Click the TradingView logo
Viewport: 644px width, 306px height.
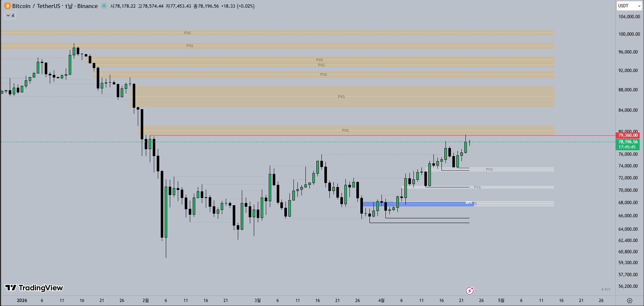[x=34, y=288]
